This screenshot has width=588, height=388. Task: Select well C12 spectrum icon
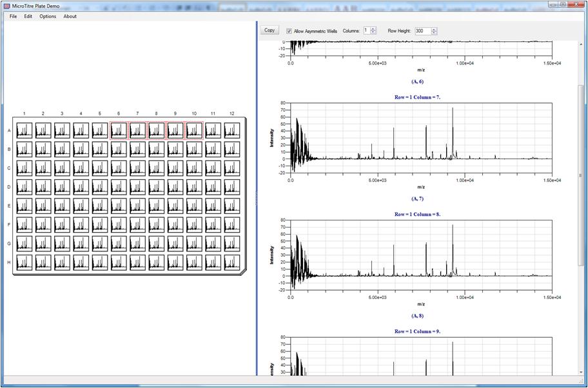coord(231,168)
